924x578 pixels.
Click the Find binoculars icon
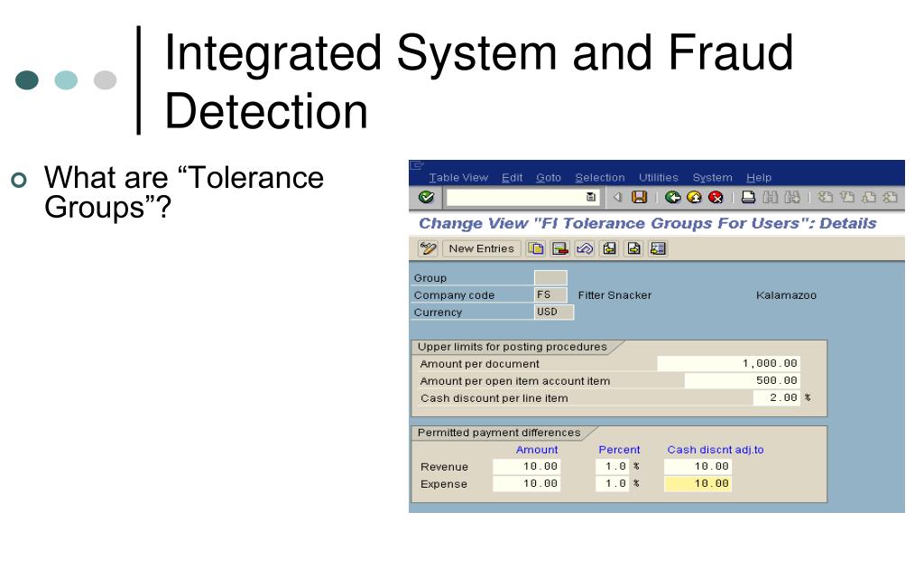[x=771, y=197]
